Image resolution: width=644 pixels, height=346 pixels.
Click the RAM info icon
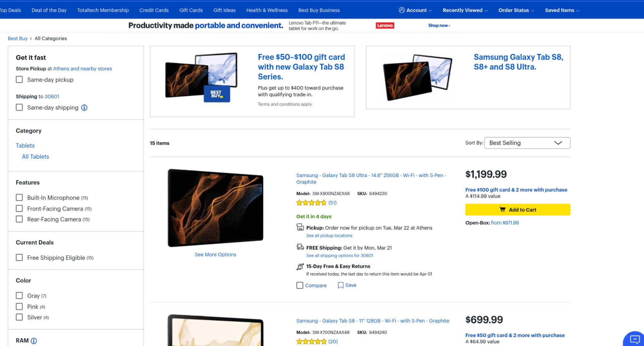[x=34, y=341]
